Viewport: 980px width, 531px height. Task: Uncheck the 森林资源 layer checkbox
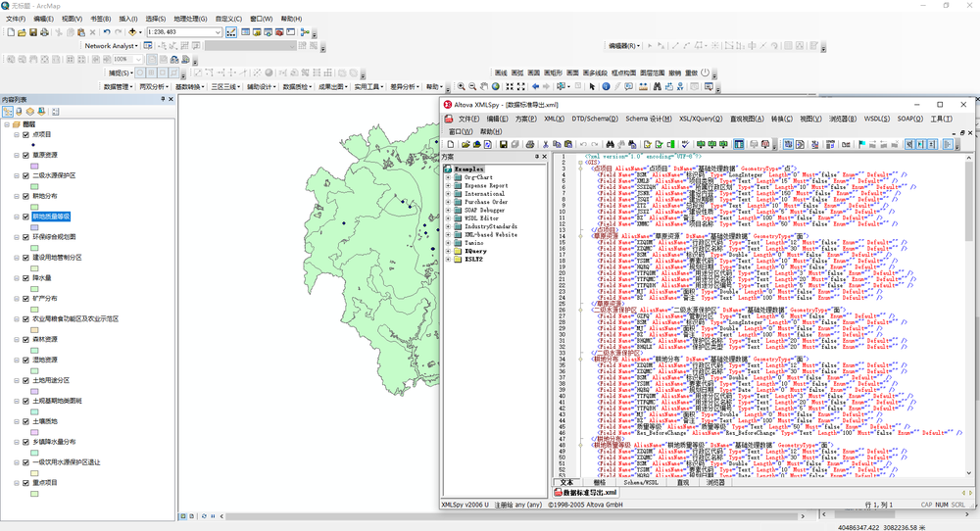[x=25, y=339]
